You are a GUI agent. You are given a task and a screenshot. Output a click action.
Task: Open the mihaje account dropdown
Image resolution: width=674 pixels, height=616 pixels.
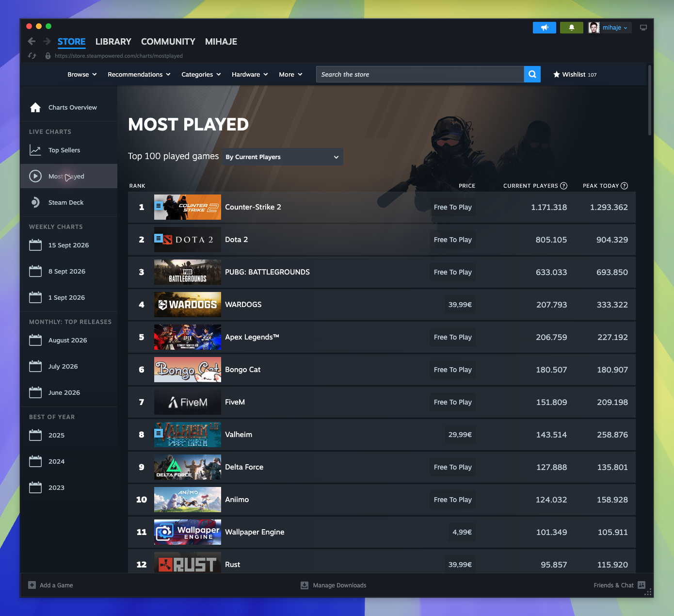tap(615, 28)
